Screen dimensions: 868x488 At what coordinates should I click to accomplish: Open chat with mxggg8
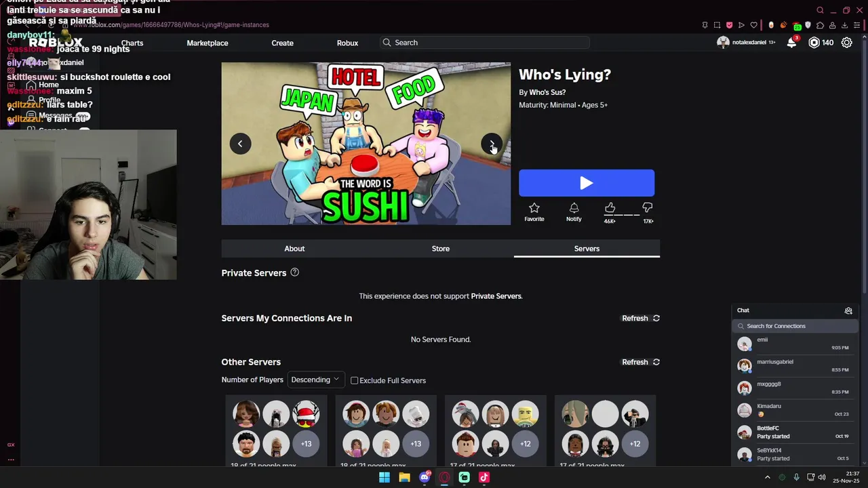[795, 388]
